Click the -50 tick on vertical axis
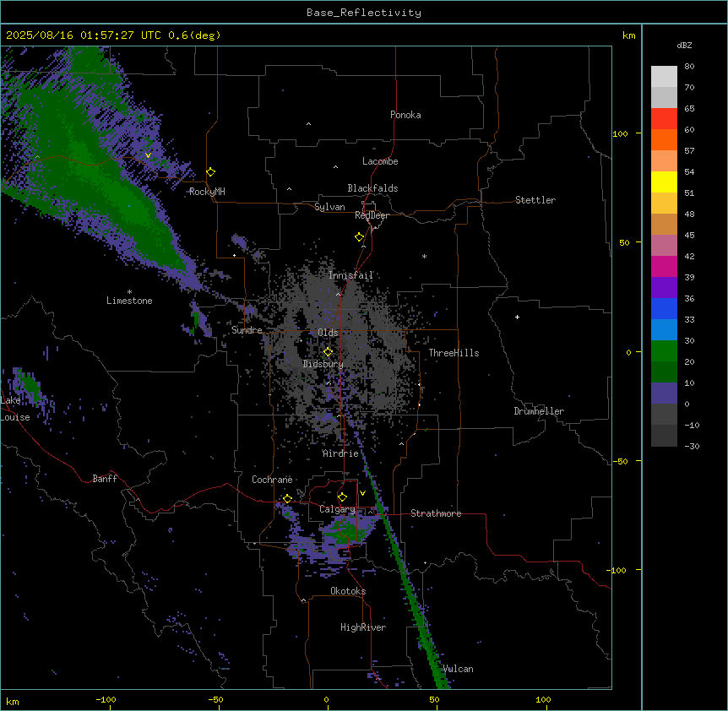The image size is (728, 711). pos(620,461)
